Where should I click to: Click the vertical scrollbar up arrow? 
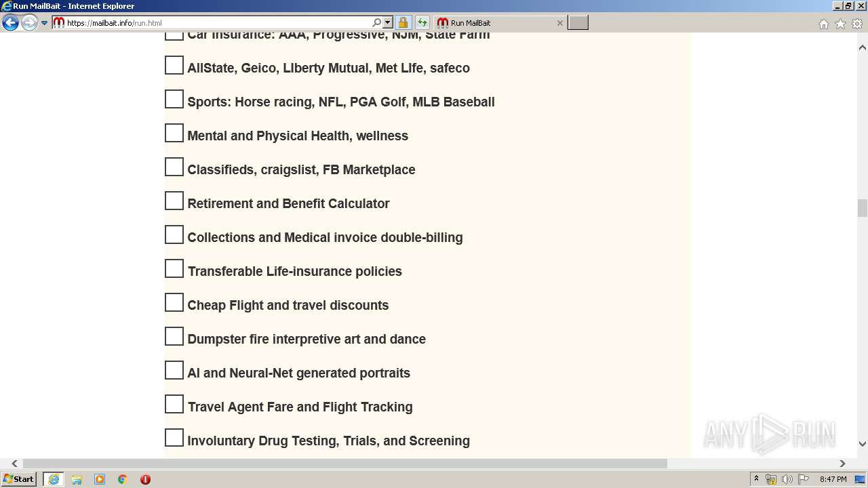tap(862, 47)
